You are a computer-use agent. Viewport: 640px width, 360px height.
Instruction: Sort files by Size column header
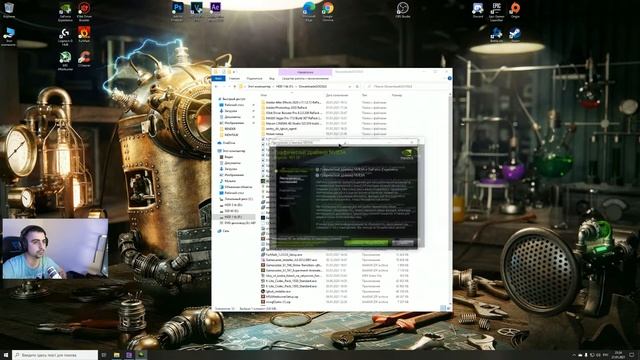(397, 95)
